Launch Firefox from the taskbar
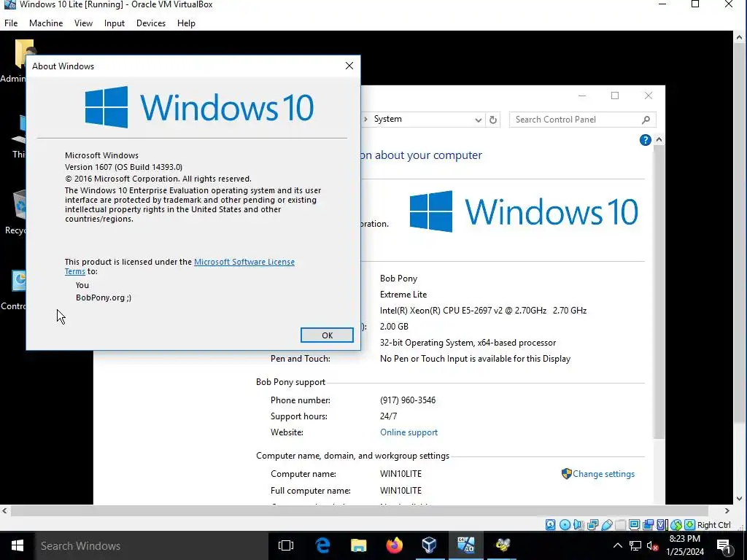 point(394,545)
